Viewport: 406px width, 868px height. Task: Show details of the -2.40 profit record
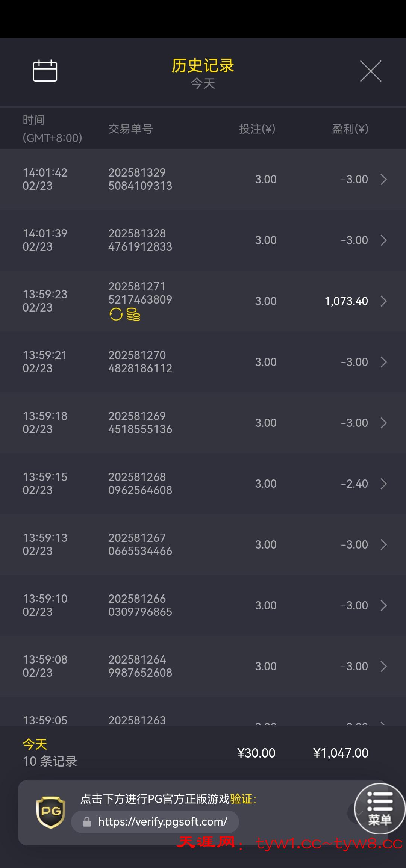(383, 484)
